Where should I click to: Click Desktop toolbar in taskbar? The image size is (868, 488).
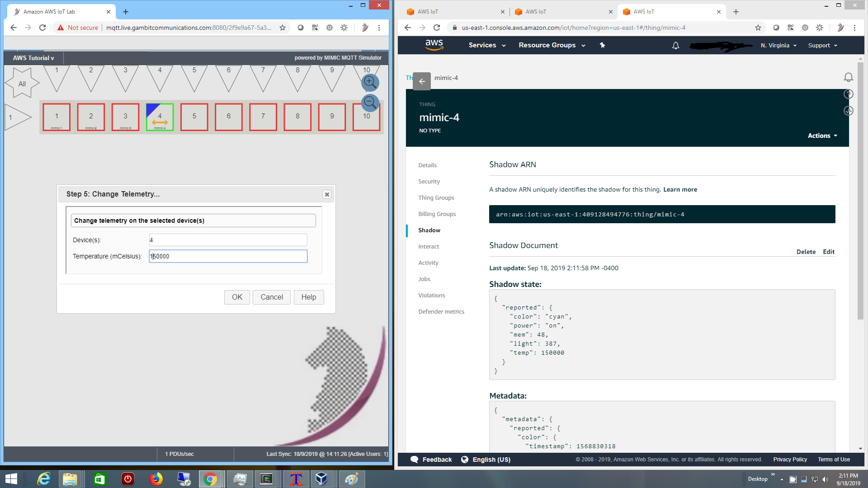point(758,479)
